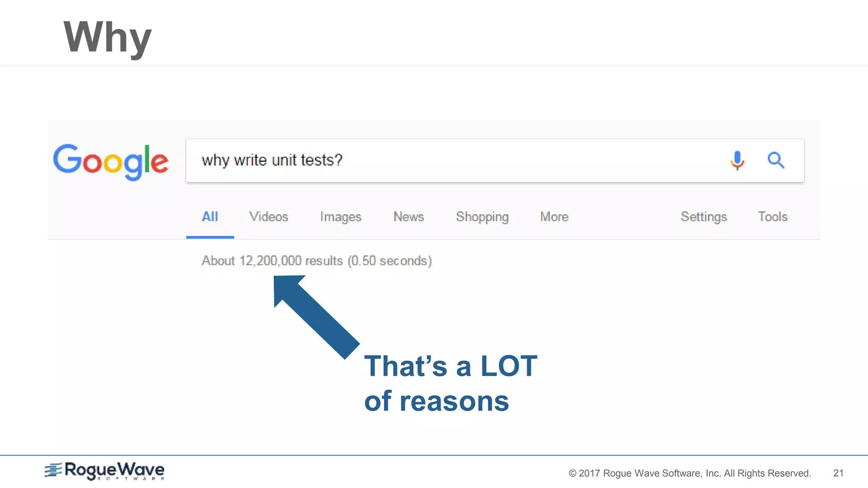Expand the Tools search options

773,217
